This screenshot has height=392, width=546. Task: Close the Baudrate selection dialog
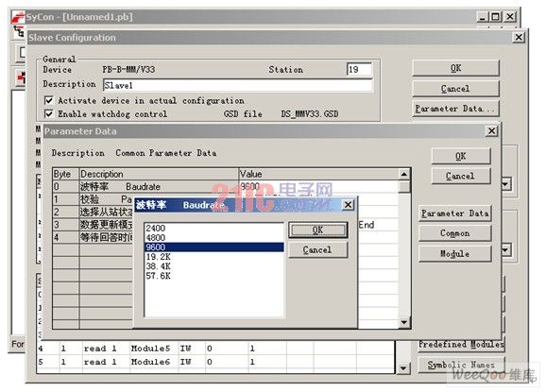coord(348,205)
